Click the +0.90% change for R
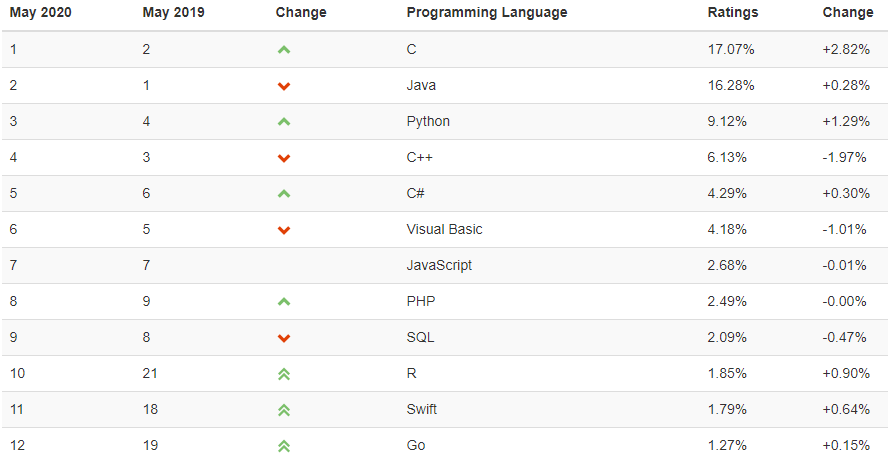This screenshot has height=462, width=888. click(844, 373)
